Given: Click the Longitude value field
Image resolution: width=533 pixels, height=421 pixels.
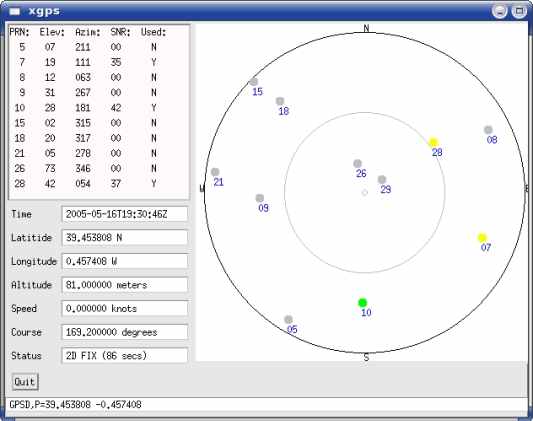Looking at the screenshot, I should click(x=125, y=261).
